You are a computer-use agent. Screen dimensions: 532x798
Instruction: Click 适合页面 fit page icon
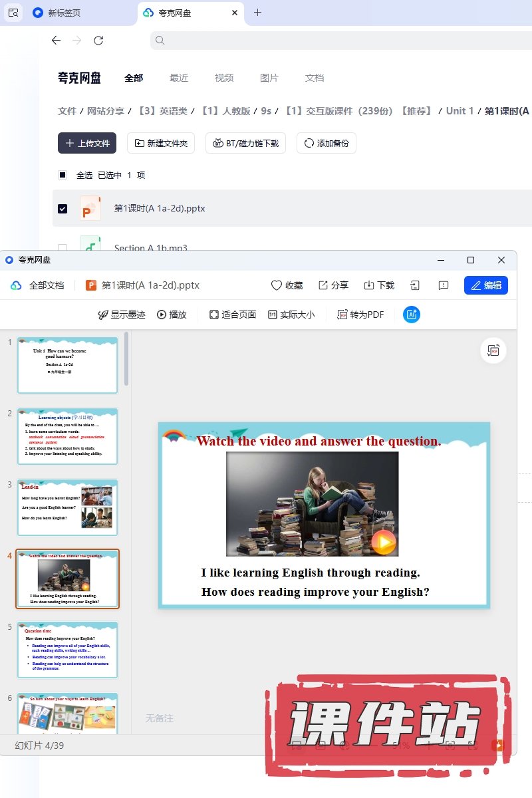[233, 315]
